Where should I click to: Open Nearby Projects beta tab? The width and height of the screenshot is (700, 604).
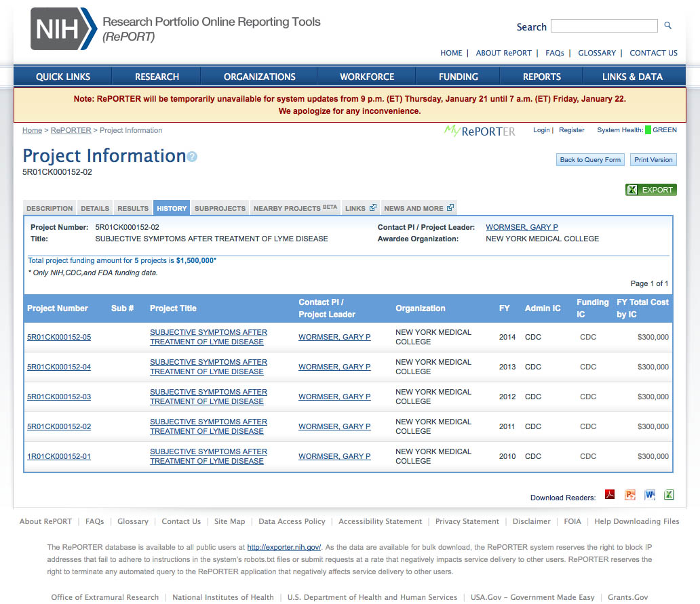tap(295, 208)
